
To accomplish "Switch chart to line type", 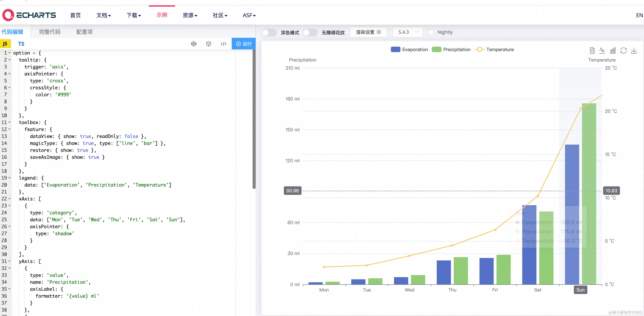I will pos(602,51).
